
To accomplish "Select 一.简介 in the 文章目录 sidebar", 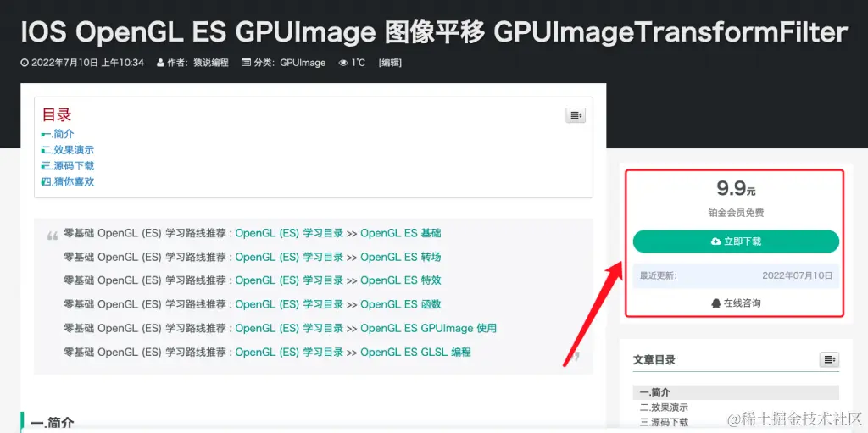I will pyautogui.click(x=736, y=392).
